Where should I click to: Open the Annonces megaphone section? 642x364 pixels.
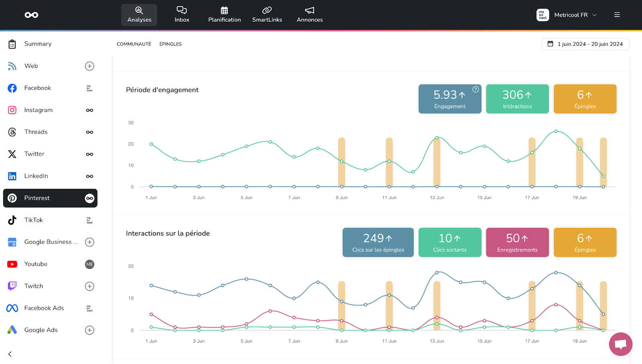[x=309, y=15]
